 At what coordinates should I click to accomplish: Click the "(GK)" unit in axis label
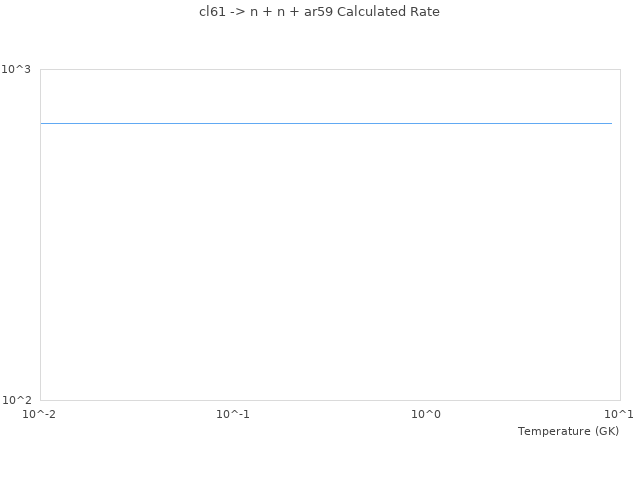pos(606,431)
